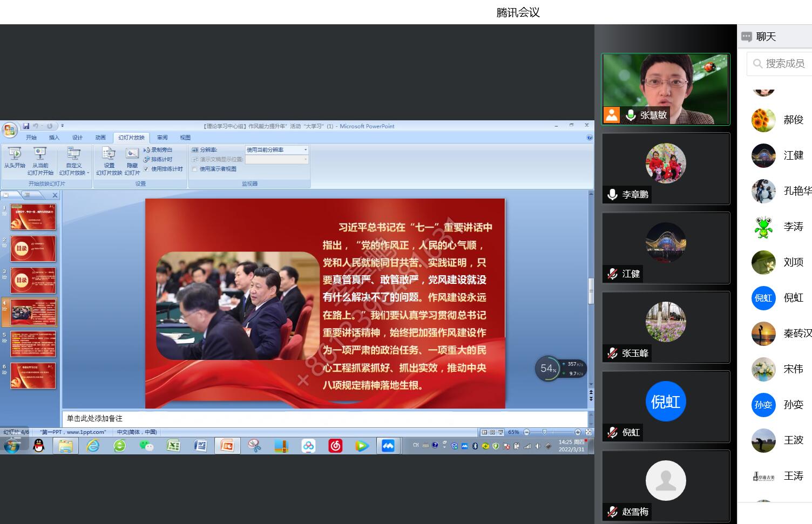Unmute 赵雪梅 microphone on video tile

click(x=612, y=512)
